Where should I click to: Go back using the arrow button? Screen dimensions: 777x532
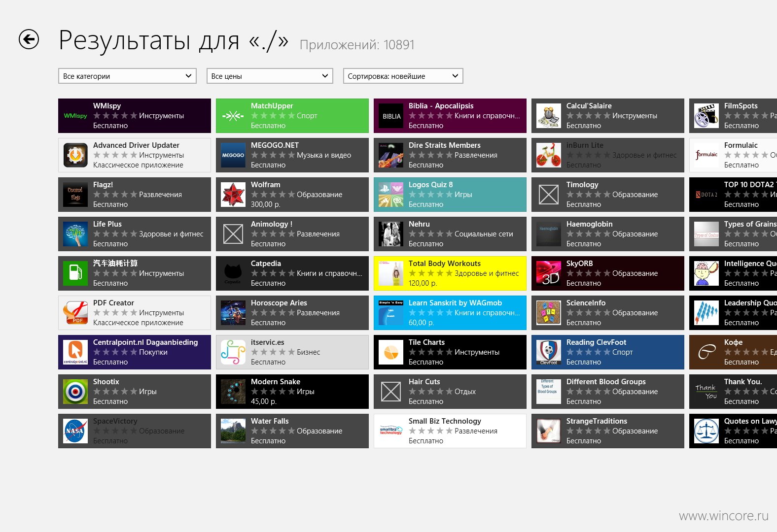pos(29,39)
